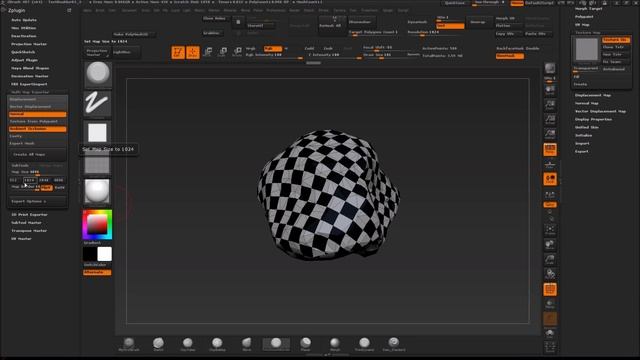This screenshot has height=360, width=640.
Task: Toggle Perspective view button
Action: click(550, 150)
